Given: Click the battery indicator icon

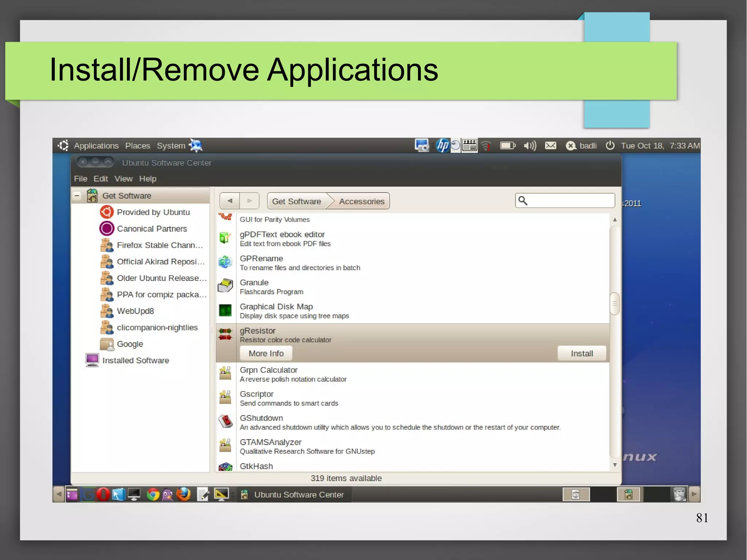Looking at the screenshot, I should 507,146.
